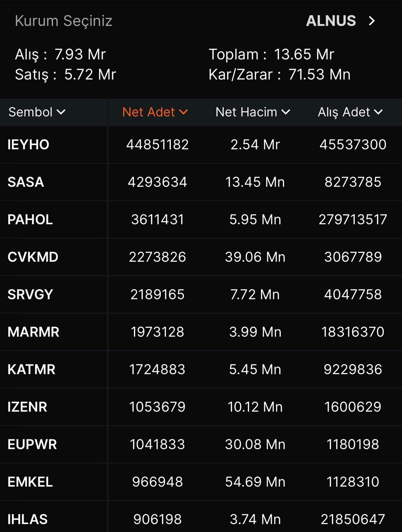
Task: Select the SASA symbol
Action: 26,182
